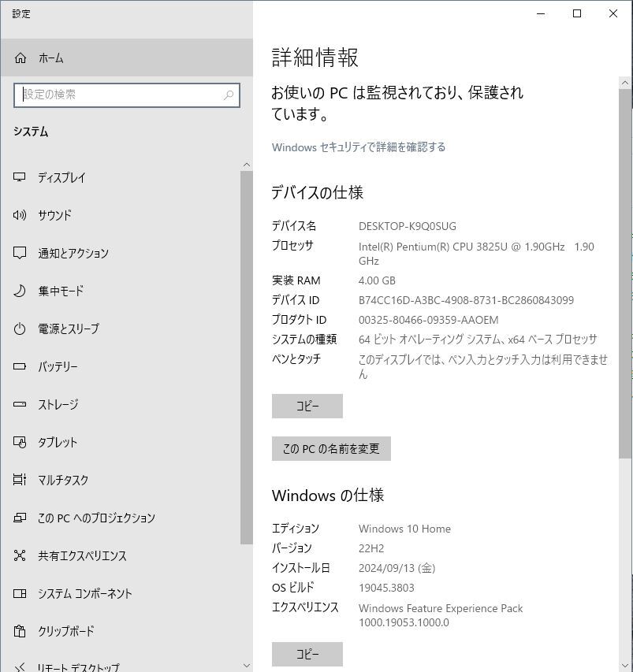Screen dimensions: 633x672
Task: Select タブレット in the sidebar
Action: click(120, 442)
